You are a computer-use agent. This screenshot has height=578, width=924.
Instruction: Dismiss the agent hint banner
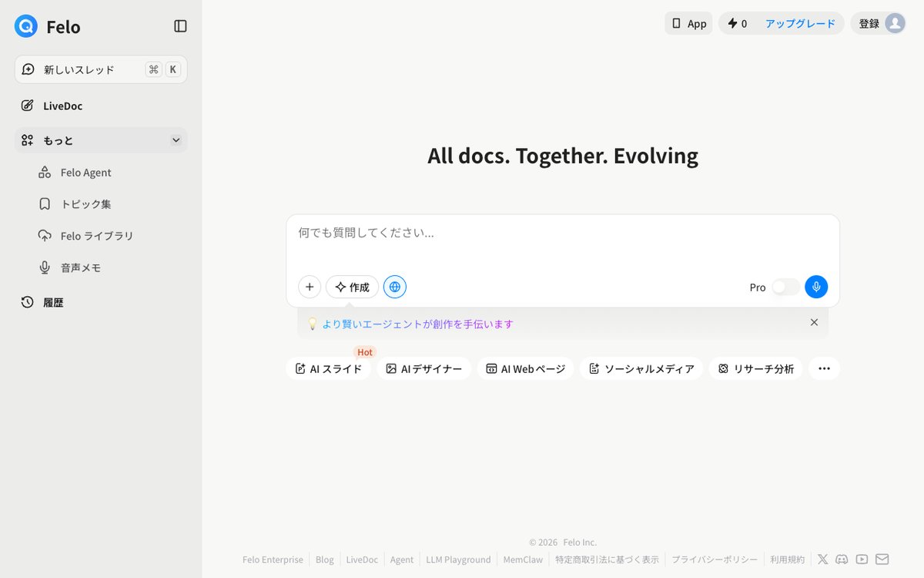click(x=814, y=322)
